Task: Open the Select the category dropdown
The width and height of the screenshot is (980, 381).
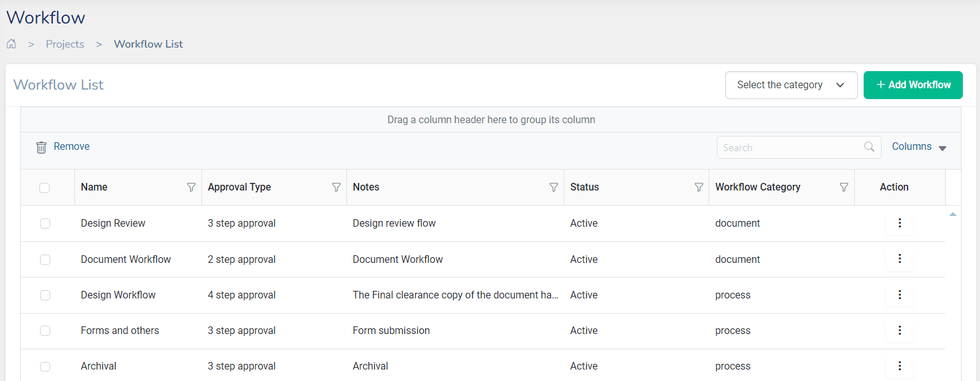Action: (791, 85)
